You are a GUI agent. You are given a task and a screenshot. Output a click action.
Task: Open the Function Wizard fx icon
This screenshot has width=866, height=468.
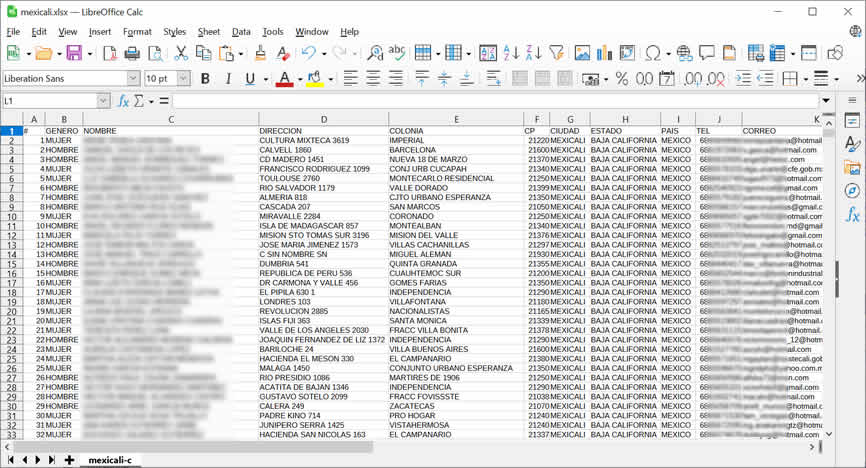124,101
